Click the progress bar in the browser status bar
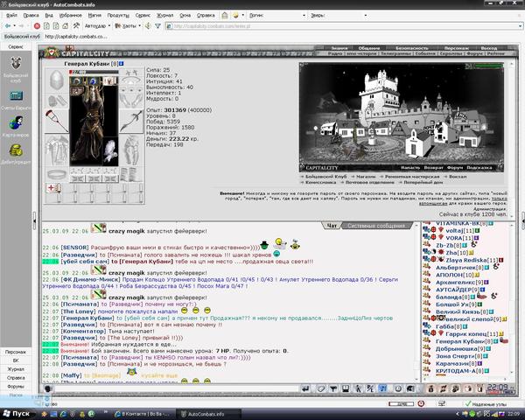Screen dimensions: 525x420 click(401, 404)
